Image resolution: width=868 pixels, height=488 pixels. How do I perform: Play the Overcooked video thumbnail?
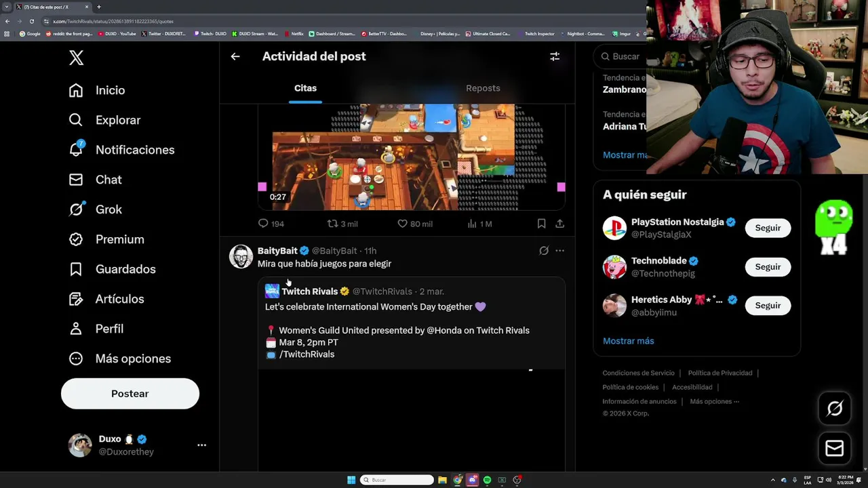pos(411,157)
